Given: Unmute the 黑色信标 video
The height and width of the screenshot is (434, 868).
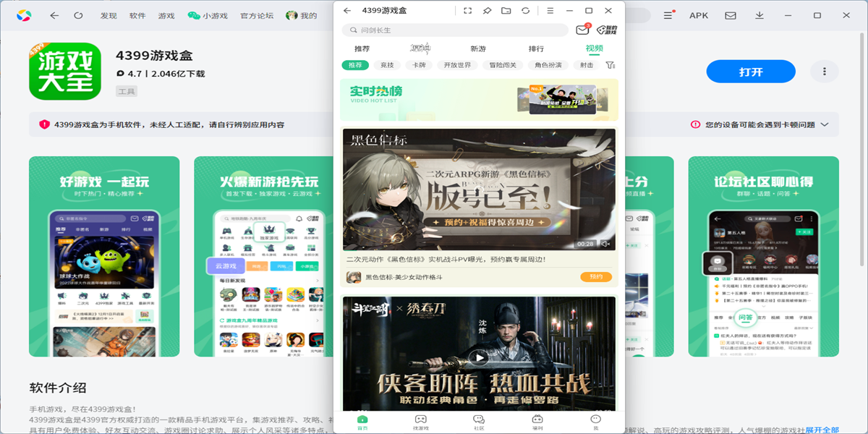Looking at the screenshot, I should [606, 244].
